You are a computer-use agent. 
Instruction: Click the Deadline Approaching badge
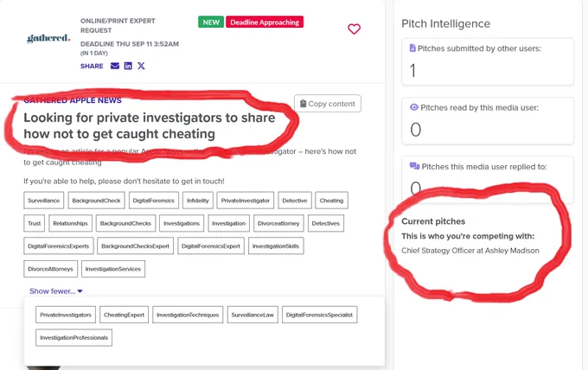(x=265, y=22)
